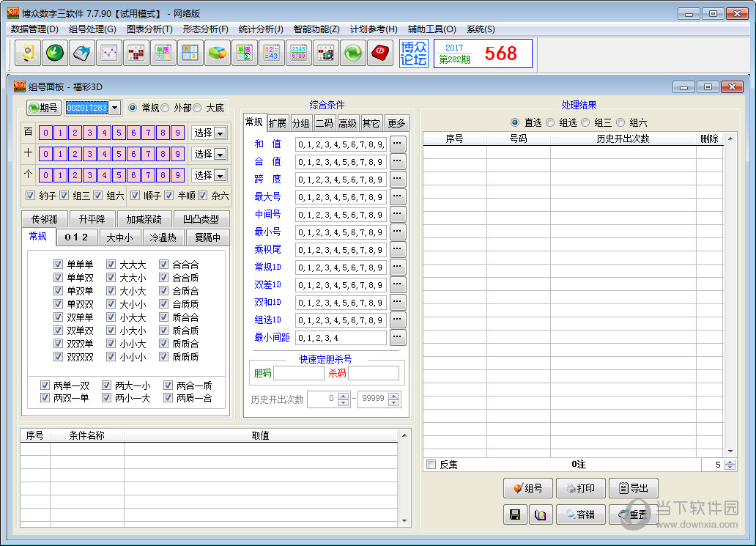Open the period number combo box dropdown
The image size is (756, 546).
tap(115, 108)
